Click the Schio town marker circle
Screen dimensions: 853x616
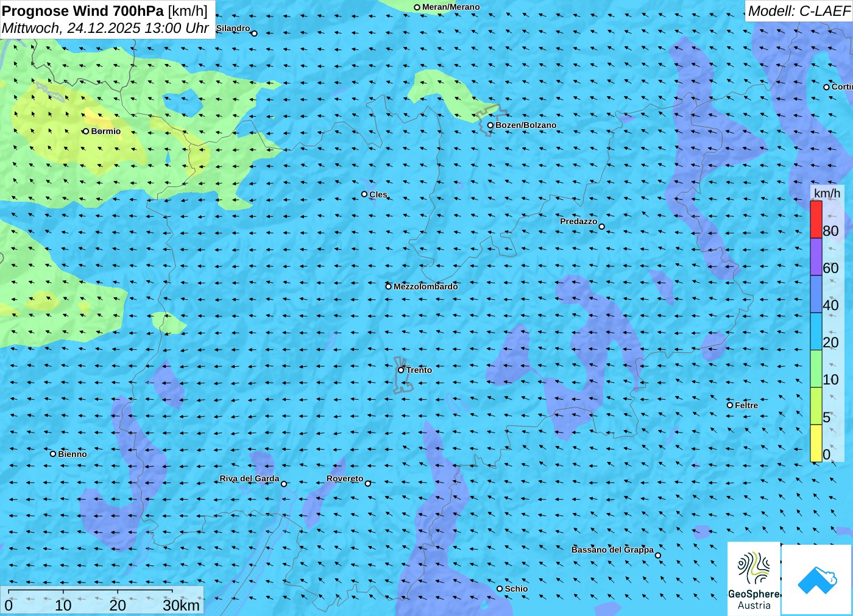click(x=500, y=589)
